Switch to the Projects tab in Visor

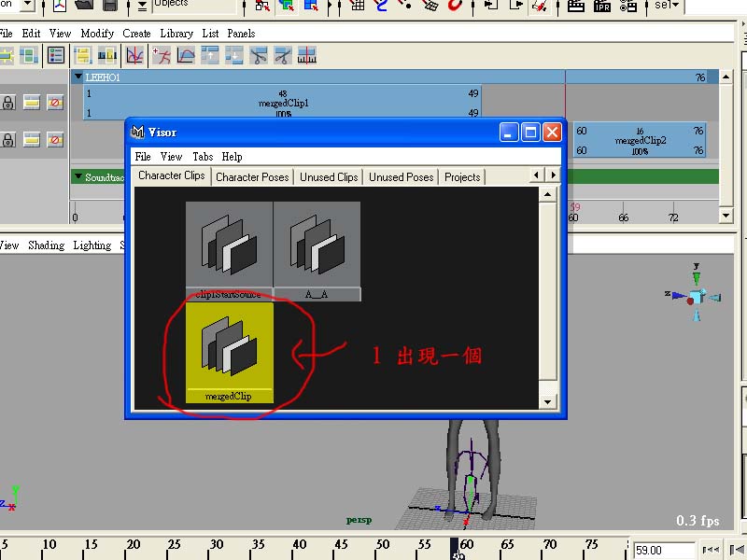[462, 177]
